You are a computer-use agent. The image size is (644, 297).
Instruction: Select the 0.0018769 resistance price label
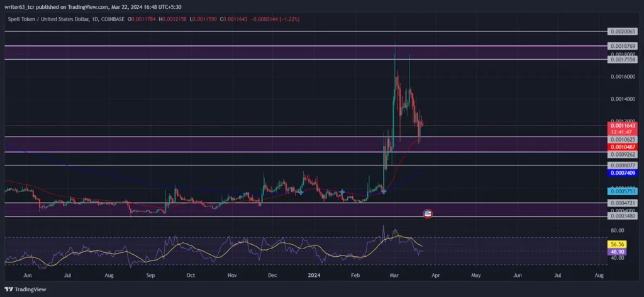tap(623, 47)
